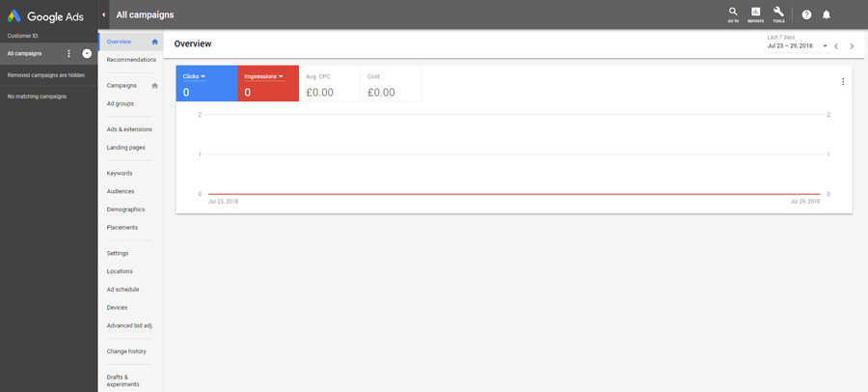Go to the next date range

(852, 46)
